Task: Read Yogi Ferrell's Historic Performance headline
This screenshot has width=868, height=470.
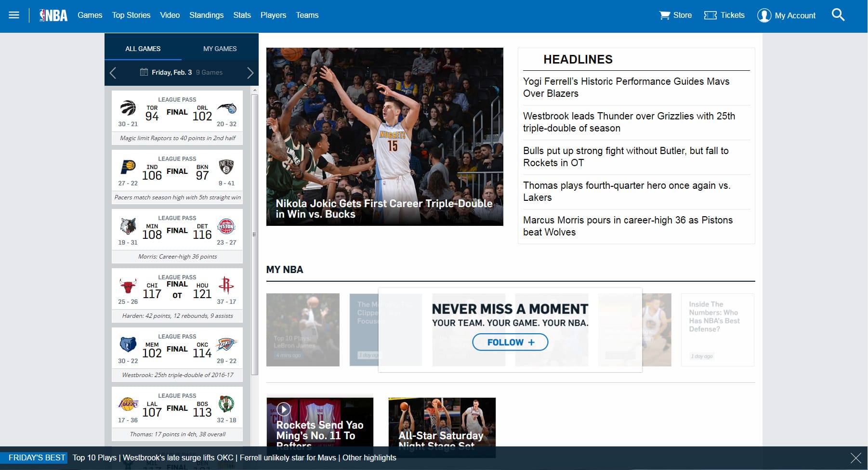Action: coord(626,88)
